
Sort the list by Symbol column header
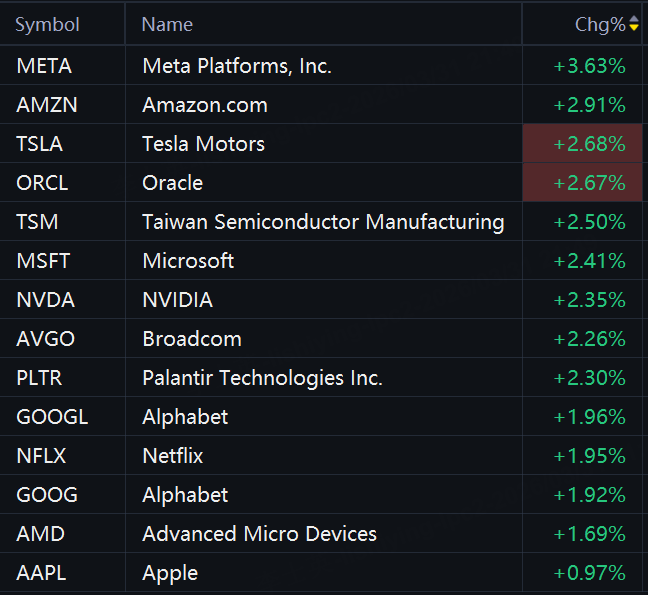[x=47, y=24]
